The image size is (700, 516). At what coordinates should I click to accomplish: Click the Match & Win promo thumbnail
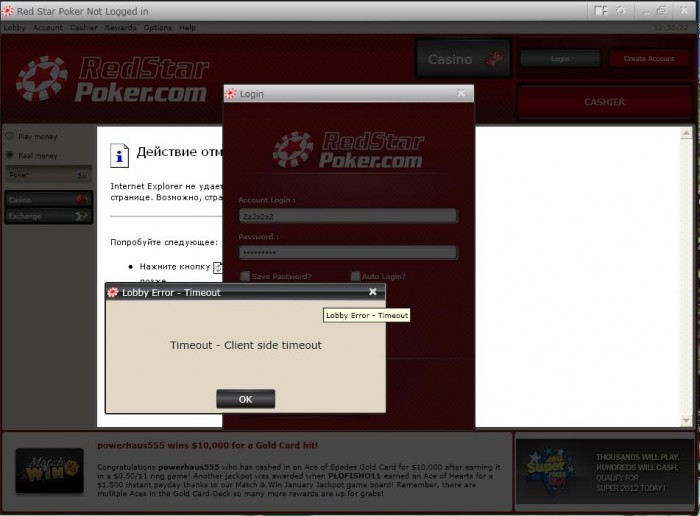tap(50, 471)
